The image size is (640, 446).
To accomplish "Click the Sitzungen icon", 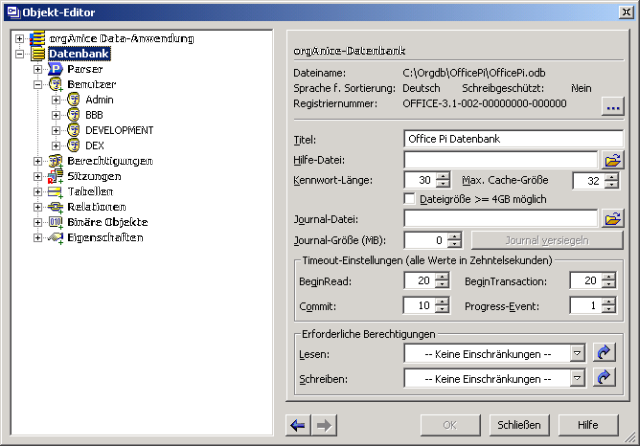I will click(56, 176).
